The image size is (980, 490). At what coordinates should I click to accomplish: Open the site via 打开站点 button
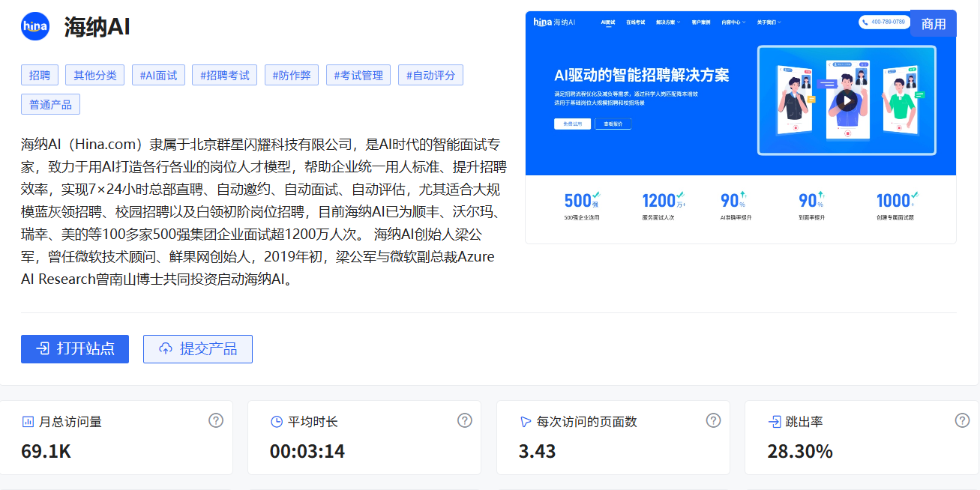[x=75, y=349]
